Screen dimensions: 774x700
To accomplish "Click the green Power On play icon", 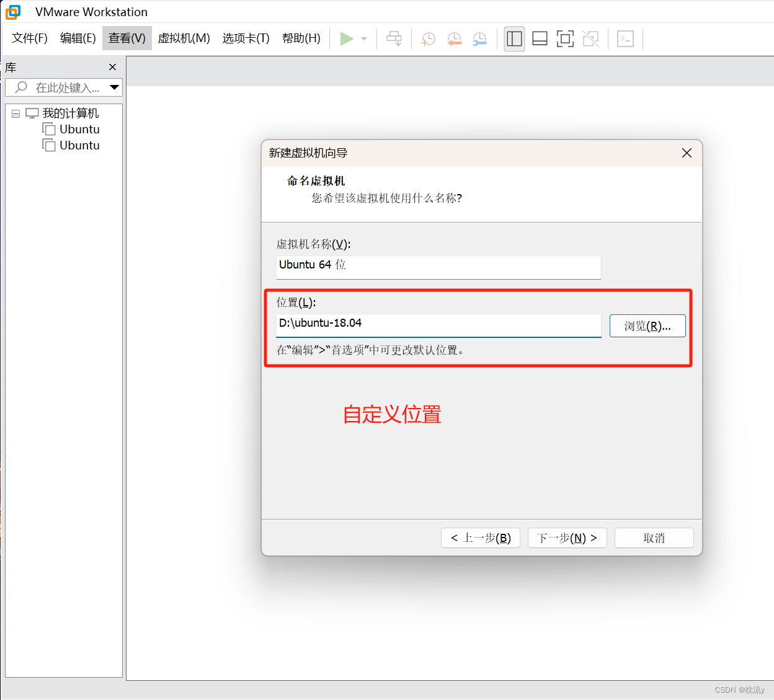I will [347, 38].
